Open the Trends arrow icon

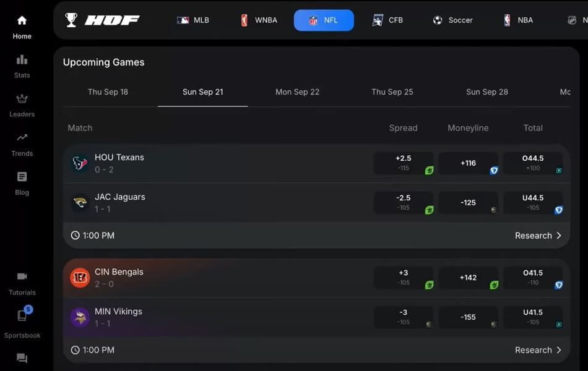pos(22,138)
